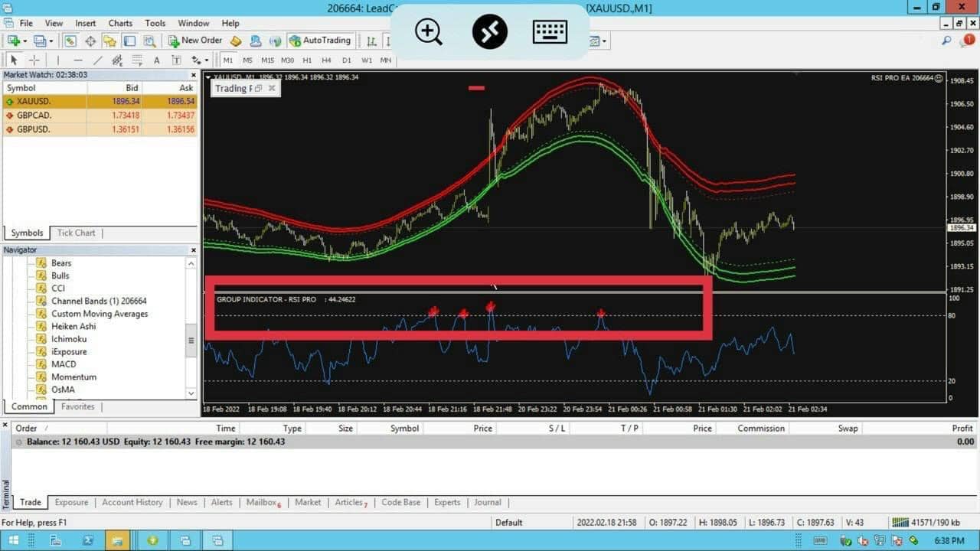Select XAUUSD. row in Market Watch
This screenshot has height=551, width=980.
pyautogui.click(x=100, y=101)
